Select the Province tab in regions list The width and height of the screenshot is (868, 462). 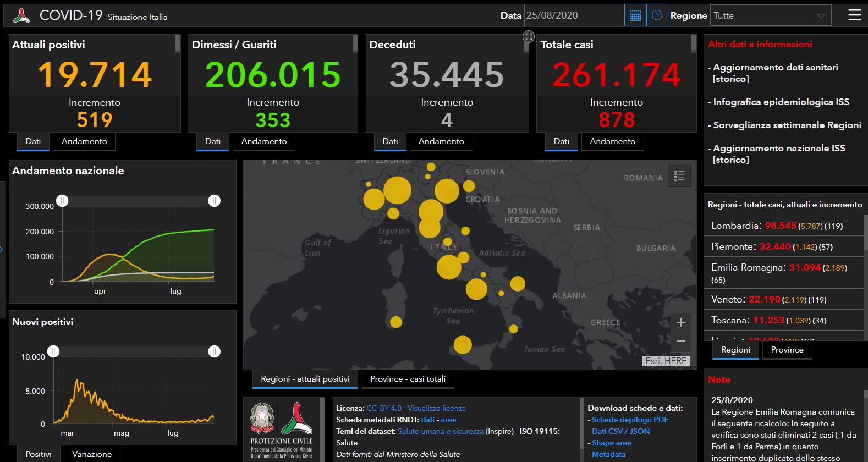[x=787, y=350]
